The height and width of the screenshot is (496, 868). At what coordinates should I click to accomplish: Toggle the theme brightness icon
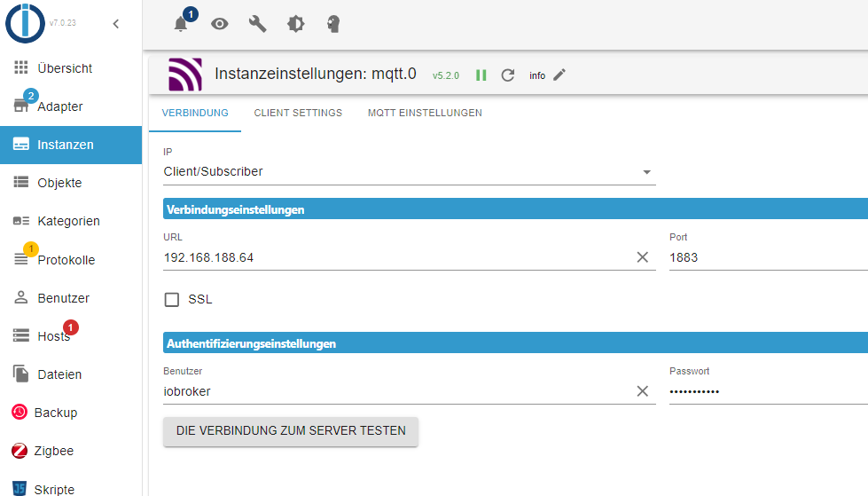tap(295, 24)
